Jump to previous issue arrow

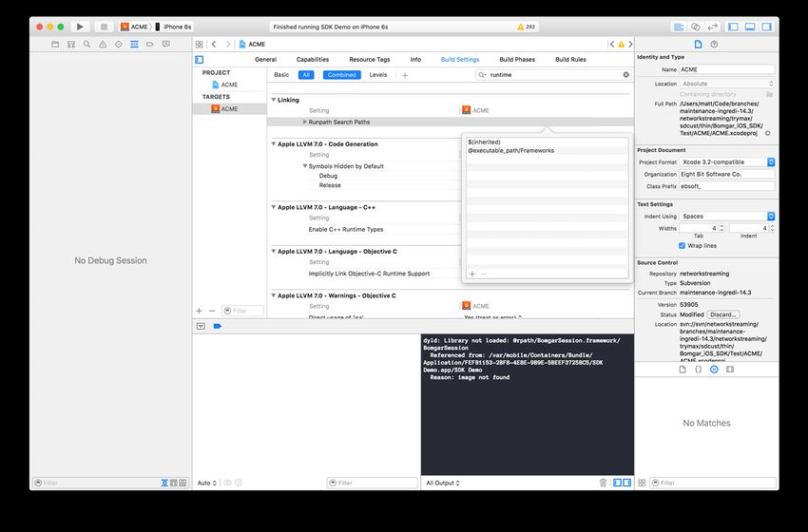point(611,45)
